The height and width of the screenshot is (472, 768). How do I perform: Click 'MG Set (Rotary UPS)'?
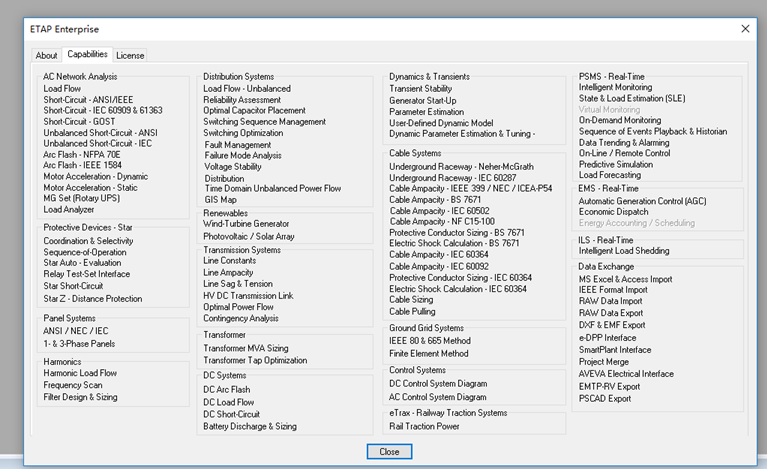[x=81, y=198]
